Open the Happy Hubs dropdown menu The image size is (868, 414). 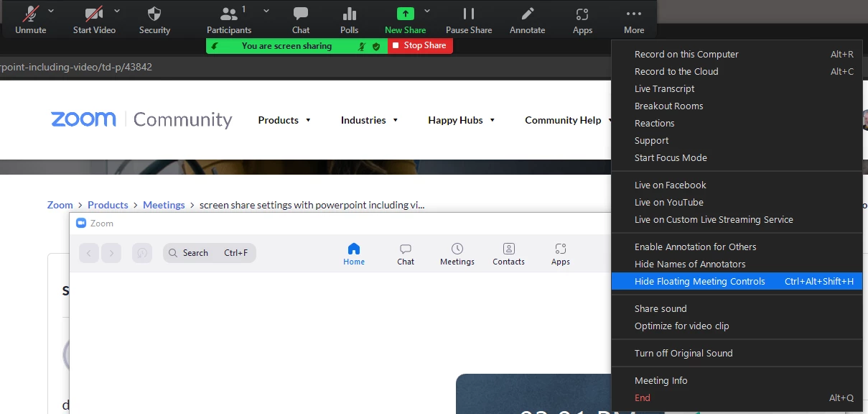(x=462, y=120)
